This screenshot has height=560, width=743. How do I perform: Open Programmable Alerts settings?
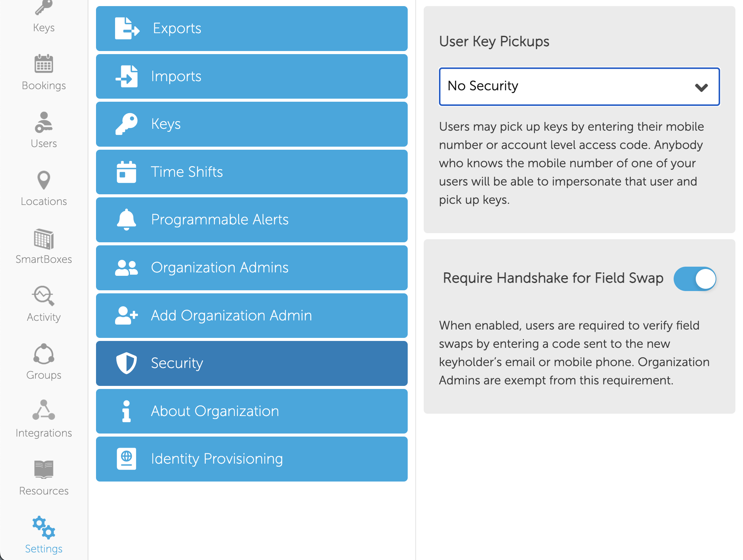[252, 220]
